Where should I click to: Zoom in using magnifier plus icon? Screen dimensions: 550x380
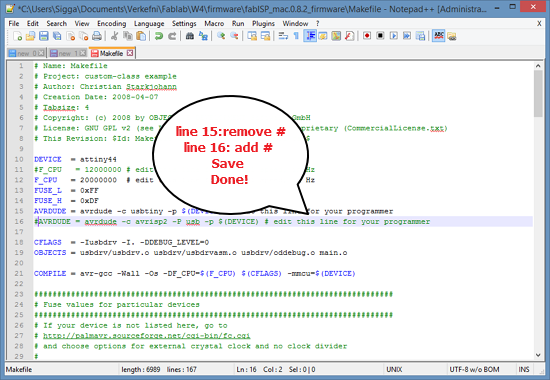tap(221, 36)
